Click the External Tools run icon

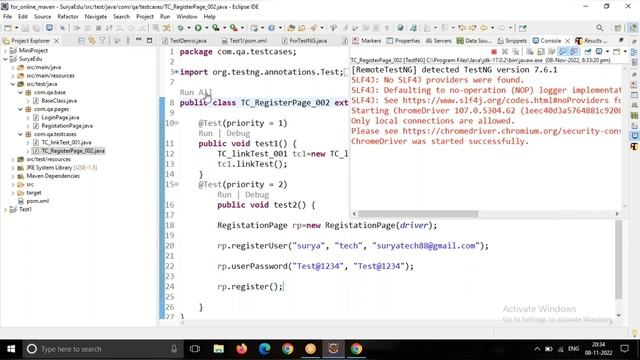pos(233,28)
